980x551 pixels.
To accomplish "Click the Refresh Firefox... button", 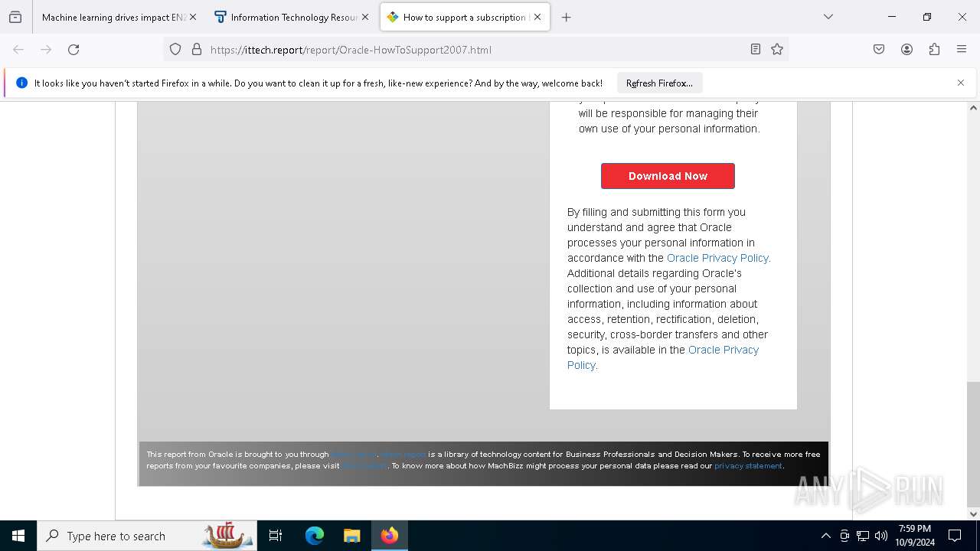I will point(659,83).
